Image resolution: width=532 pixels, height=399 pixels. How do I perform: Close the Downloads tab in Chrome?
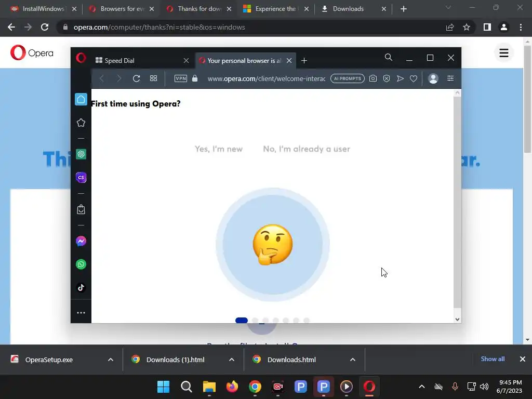[384, 9]
